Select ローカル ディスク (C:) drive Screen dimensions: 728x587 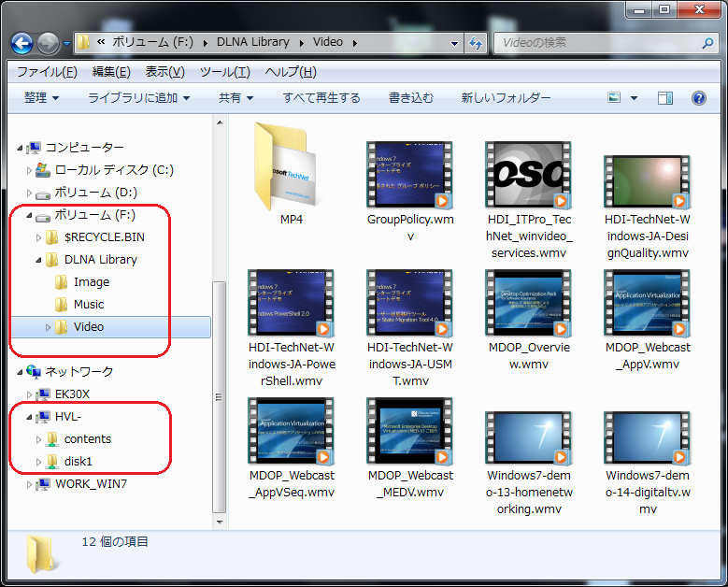114,170
